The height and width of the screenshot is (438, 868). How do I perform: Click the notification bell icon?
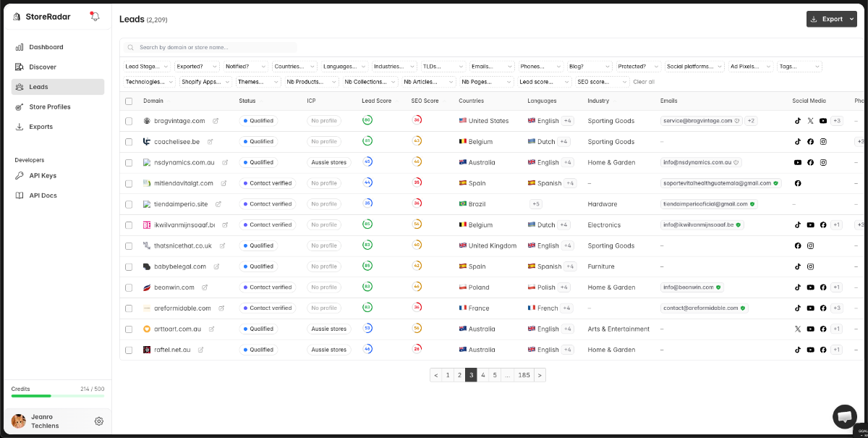94,17
